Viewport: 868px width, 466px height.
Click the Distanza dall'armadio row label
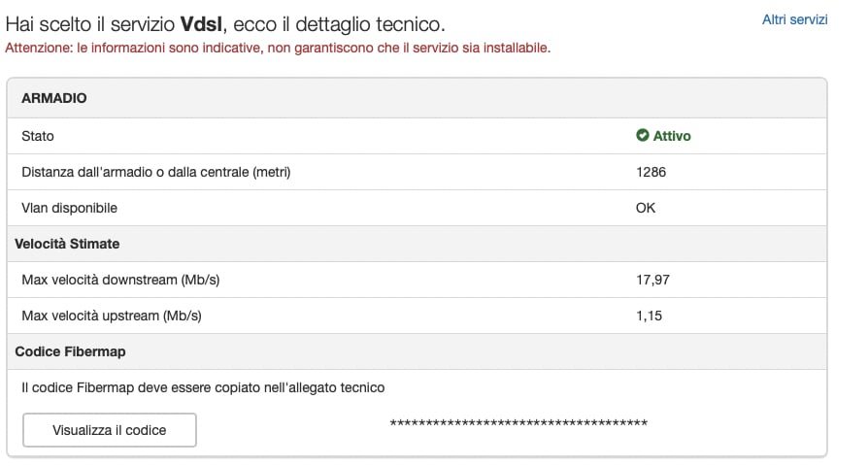156,172
